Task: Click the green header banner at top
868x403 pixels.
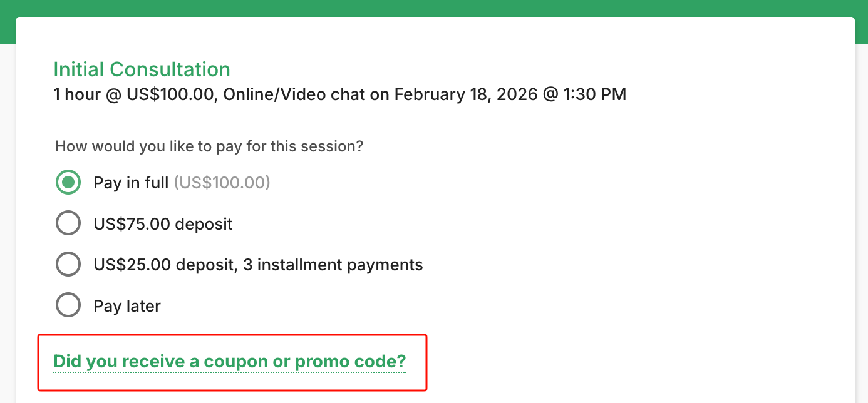Action: 433,8
